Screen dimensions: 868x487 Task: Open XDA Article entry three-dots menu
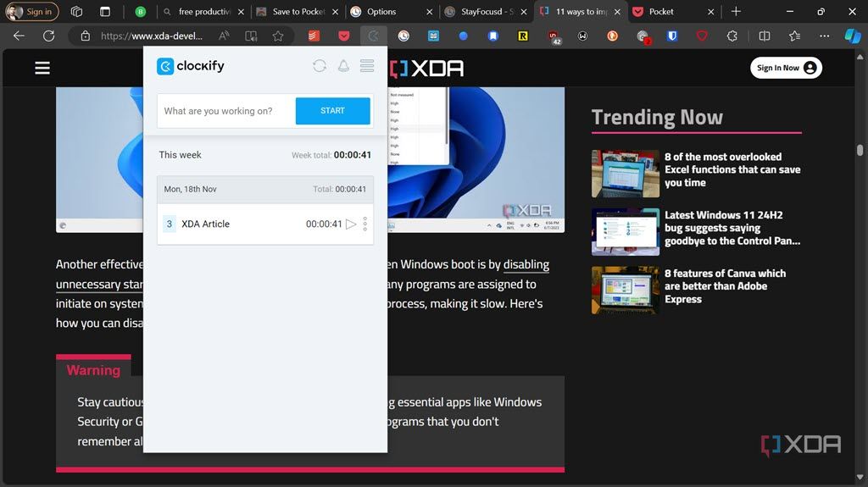(x=364, y=224)
